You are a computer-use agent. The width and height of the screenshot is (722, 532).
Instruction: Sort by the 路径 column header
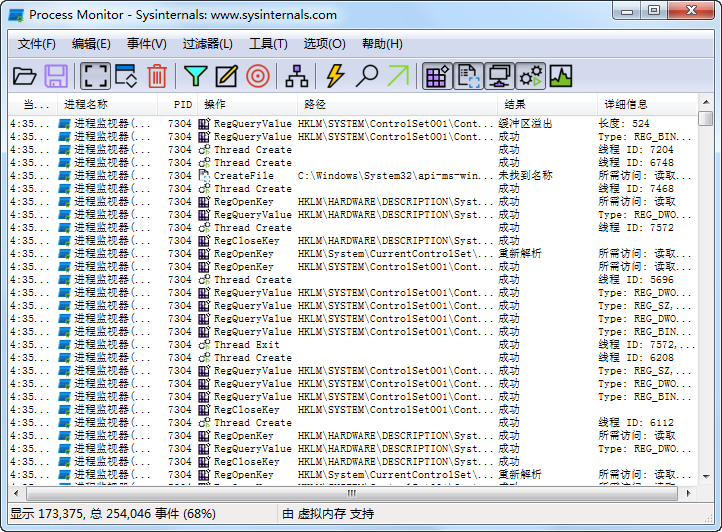pyautogui.click(x=397, y=105)
